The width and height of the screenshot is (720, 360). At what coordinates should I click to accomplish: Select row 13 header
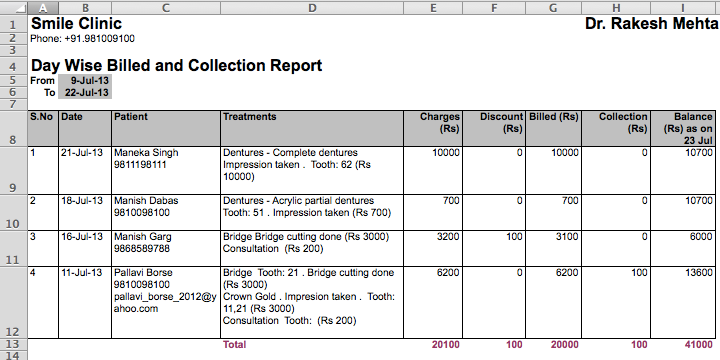click(14, 344)
